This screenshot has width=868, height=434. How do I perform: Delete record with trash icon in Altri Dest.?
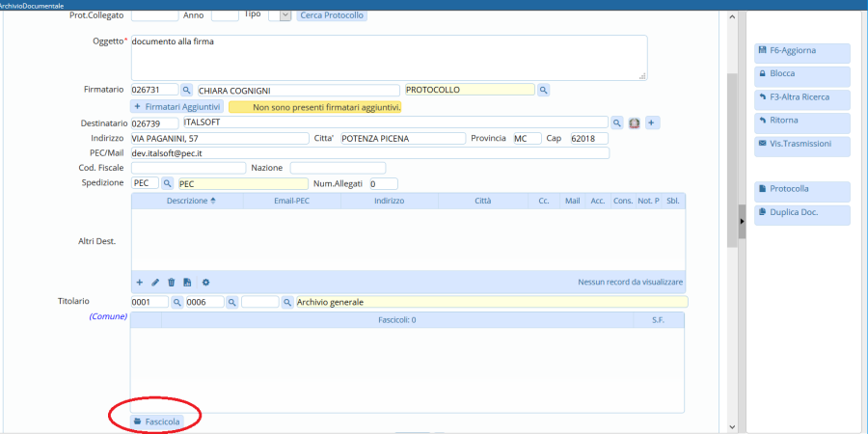pyautogui.click(x=172, y=282)
